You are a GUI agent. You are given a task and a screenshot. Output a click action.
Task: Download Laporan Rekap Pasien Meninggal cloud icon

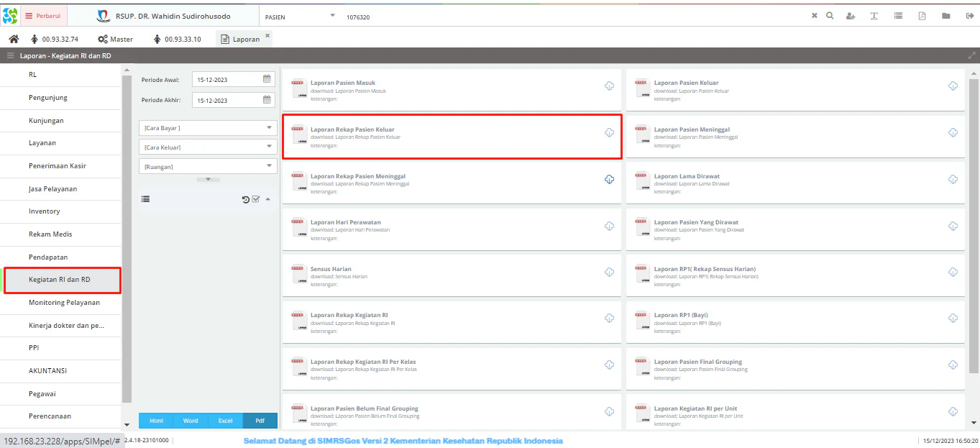tap(610, 179)
